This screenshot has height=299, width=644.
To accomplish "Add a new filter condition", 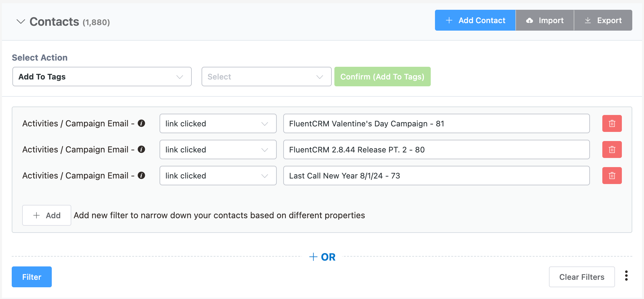I will (47, 215).
